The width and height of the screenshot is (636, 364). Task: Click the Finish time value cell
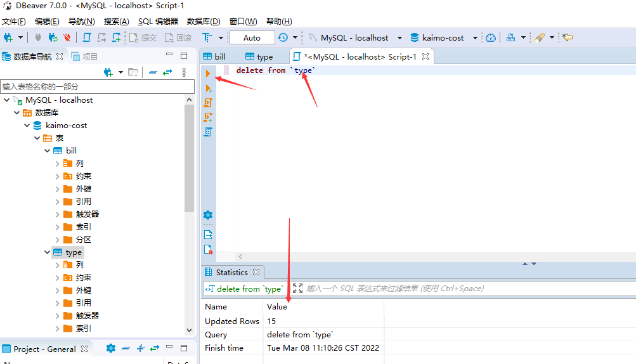click(323, 348)
